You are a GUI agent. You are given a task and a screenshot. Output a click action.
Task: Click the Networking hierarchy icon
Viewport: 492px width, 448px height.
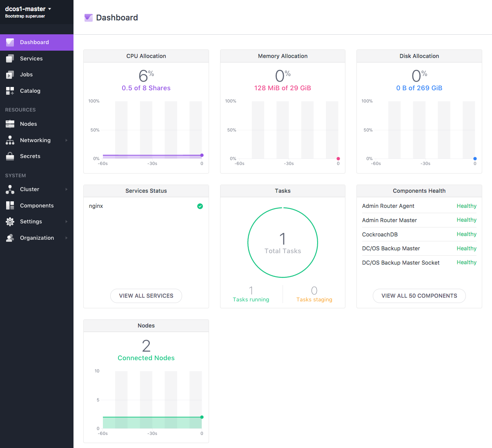(10, 140)
